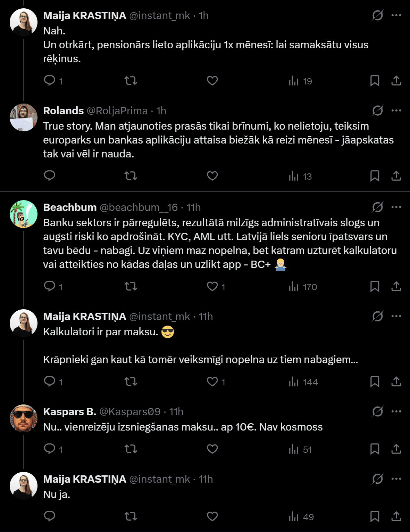410x532 pixels.
Task: Repost Rolands' True story tweet
Action: (x=131, y=176)
